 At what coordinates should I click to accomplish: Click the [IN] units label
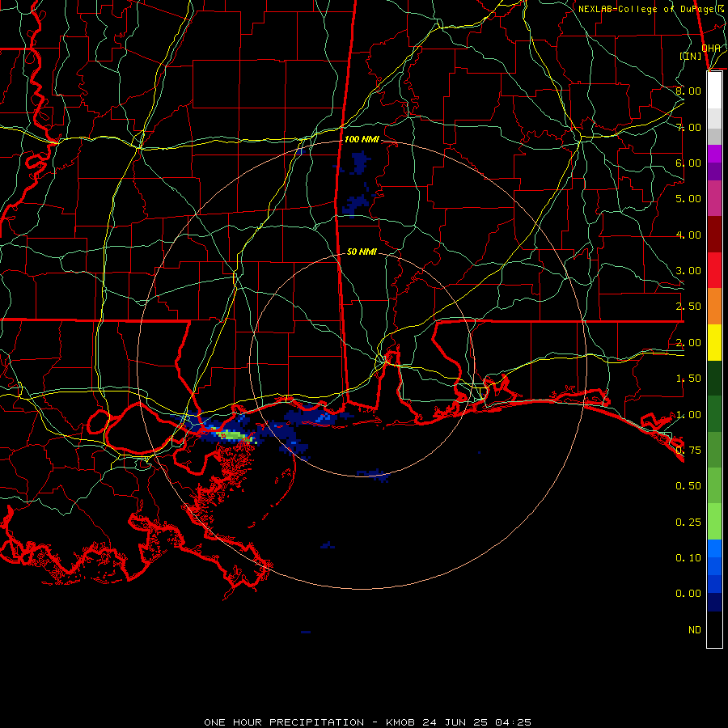(691, 56)
